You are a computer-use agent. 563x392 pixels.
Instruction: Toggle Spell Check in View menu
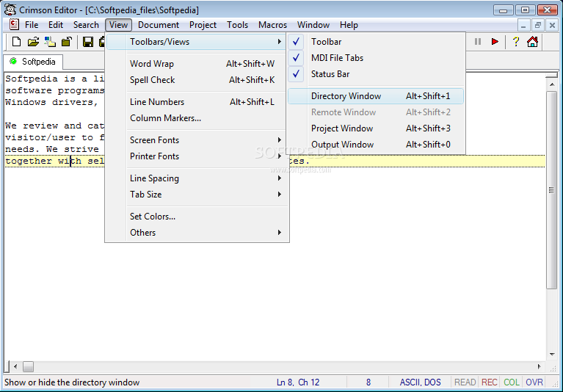point(197,80)
